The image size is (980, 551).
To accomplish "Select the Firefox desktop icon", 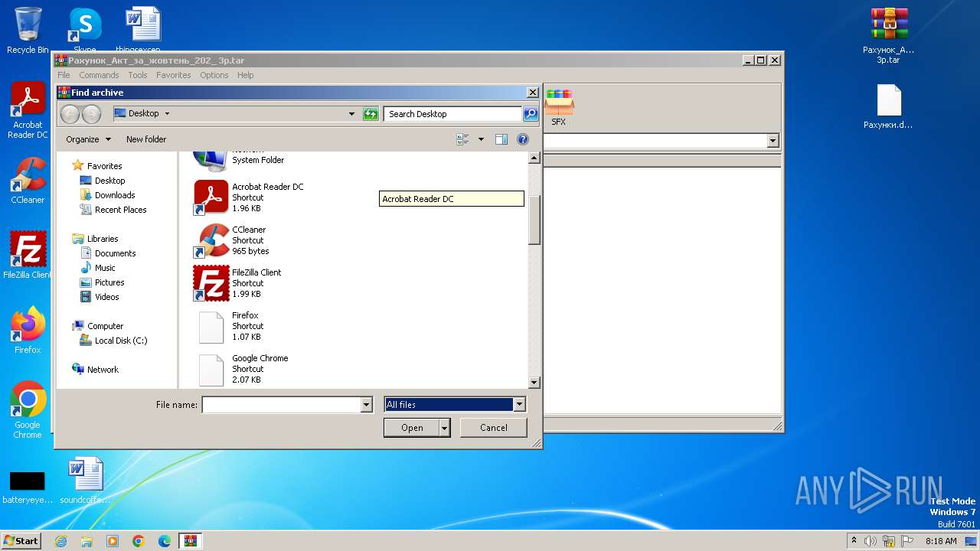I will pos(28,331).
